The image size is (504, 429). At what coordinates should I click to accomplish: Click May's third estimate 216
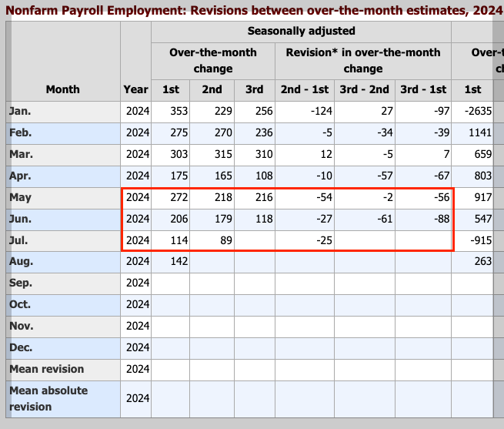264,197
